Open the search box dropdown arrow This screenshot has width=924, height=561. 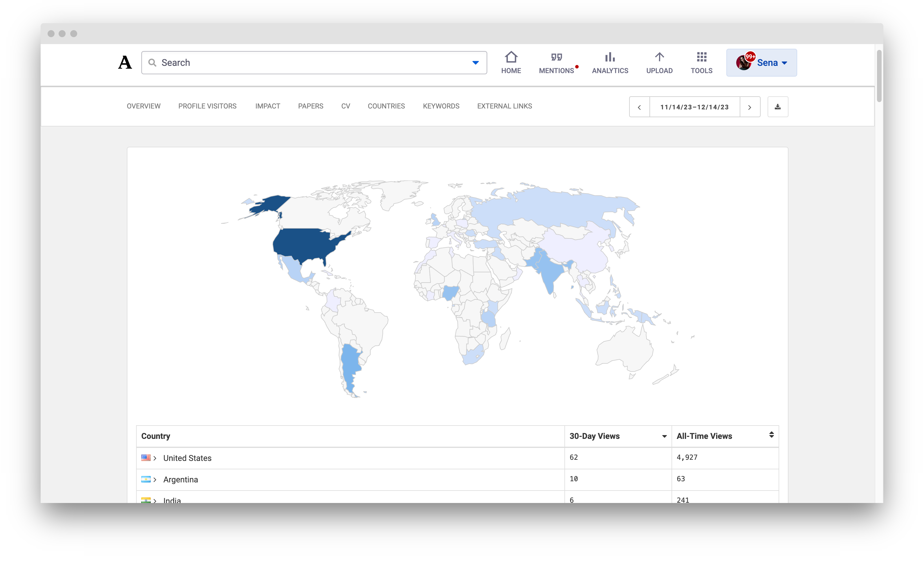(x=475, y=63)
